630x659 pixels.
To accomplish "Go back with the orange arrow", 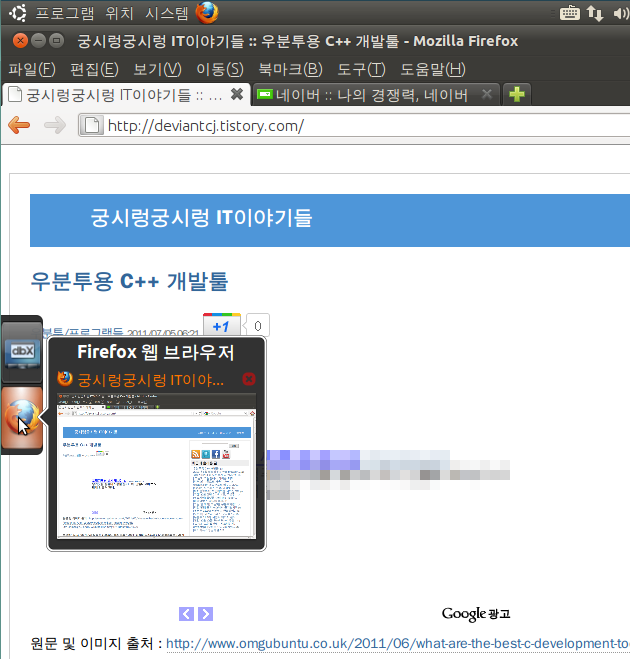I will 19,125.
